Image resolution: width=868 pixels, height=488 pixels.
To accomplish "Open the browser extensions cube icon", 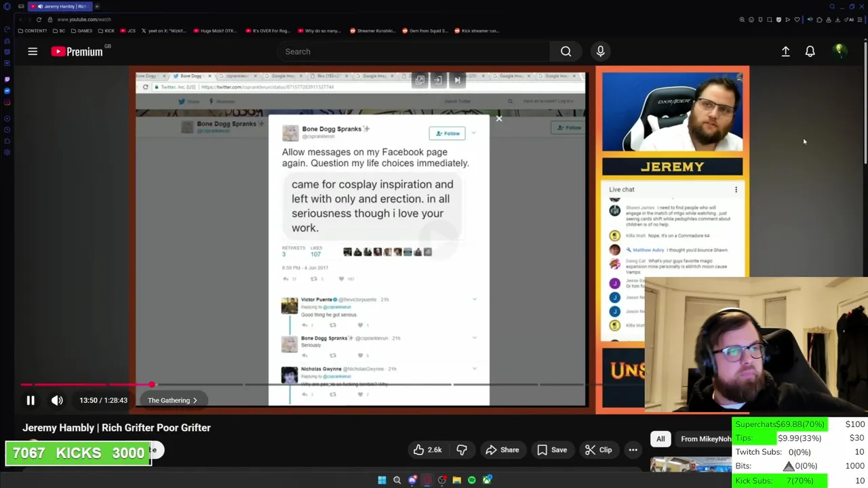I will pos(819,20).
